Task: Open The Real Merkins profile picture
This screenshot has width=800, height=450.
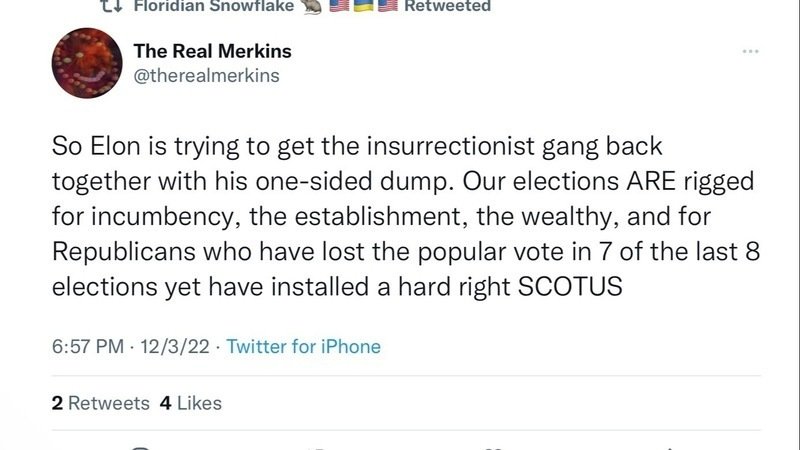Action: pyautogui.click(x=87, y=63)
